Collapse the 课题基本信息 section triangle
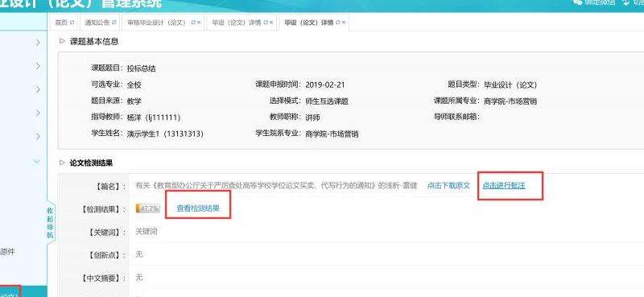Image resolution: width=644 pixels, height=297 pixels. [x=62, y=41]
